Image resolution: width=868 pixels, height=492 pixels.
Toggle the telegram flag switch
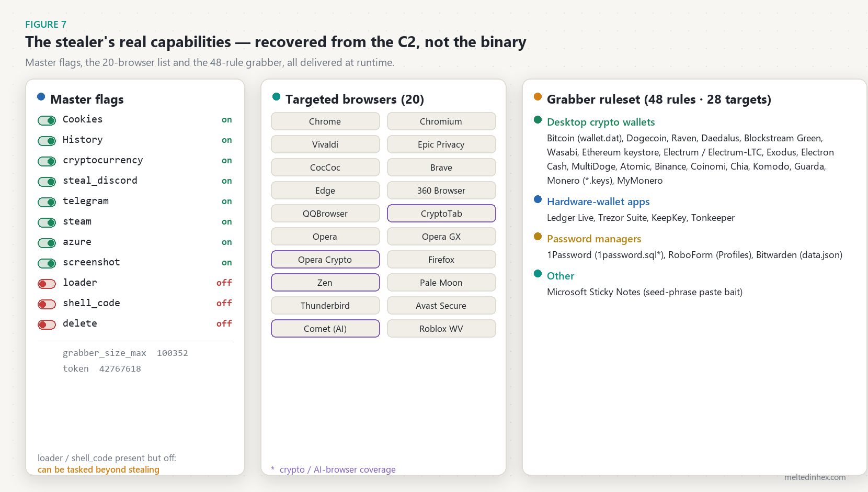coord(47,203)
